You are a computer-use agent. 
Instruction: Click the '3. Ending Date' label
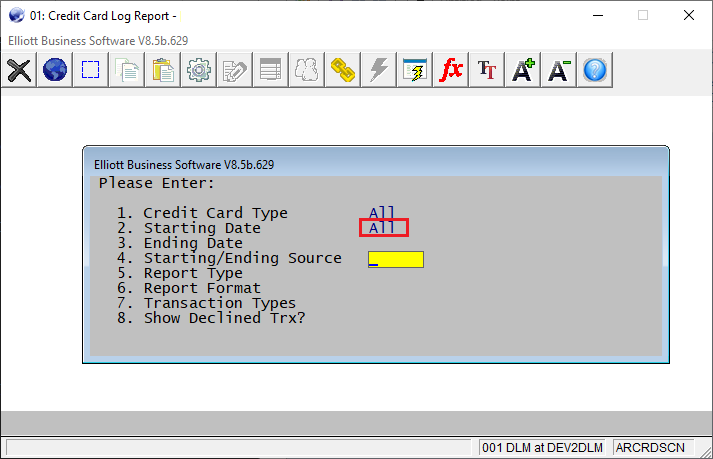[x=180, y=242]
